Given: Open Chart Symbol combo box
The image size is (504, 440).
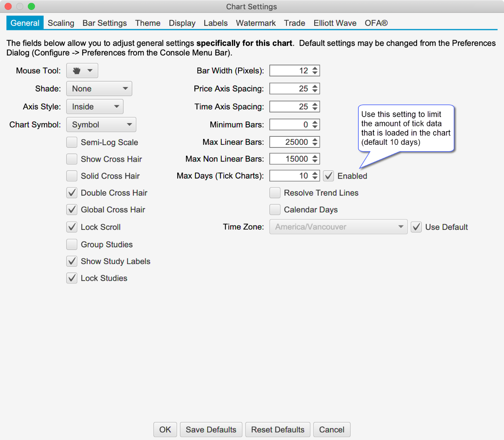Looking at the screenshot, I should (101, 125).
